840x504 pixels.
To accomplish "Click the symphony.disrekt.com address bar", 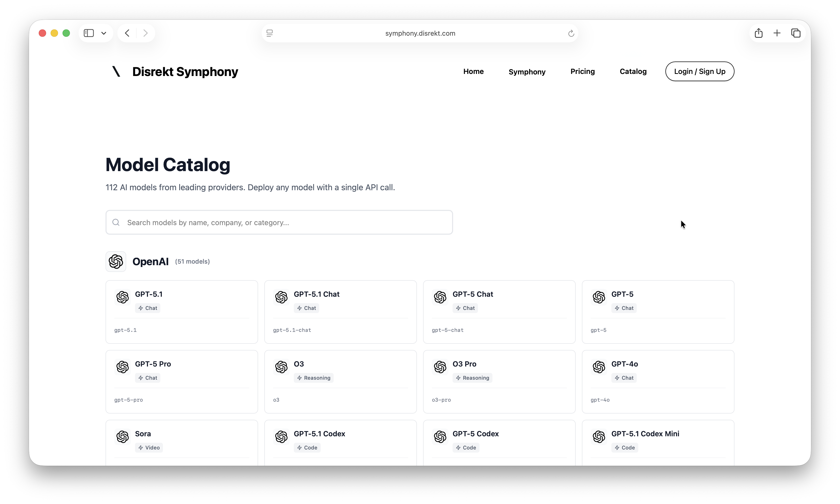I will pyautogui.click(x=420, y=33).
